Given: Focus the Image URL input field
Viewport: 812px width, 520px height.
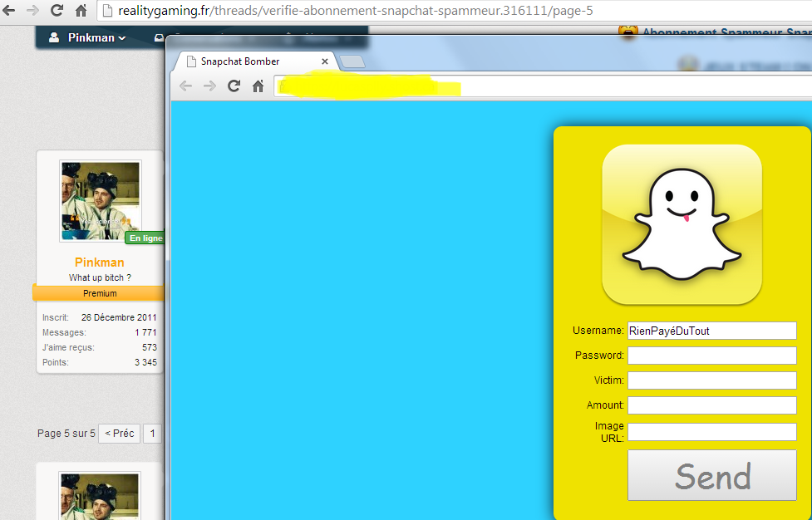Looking at the screenshot, I should [x=712, y=432].
